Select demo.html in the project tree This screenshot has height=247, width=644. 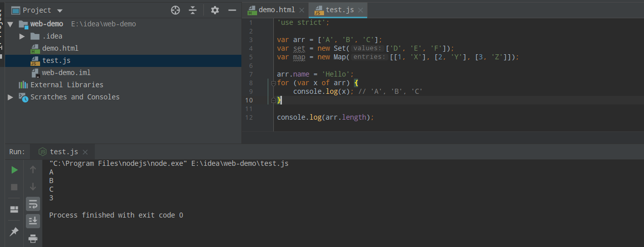coord(60,48)
